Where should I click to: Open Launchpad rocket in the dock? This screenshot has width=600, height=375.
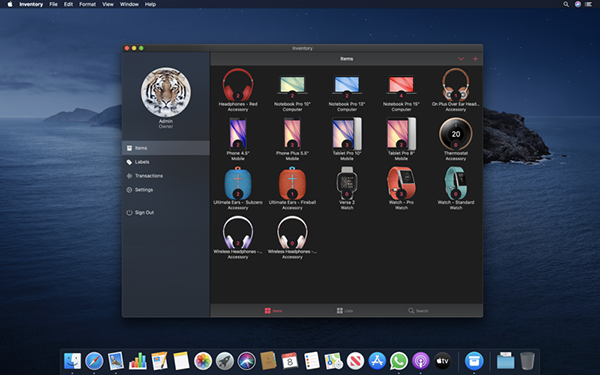coord(225,361)
